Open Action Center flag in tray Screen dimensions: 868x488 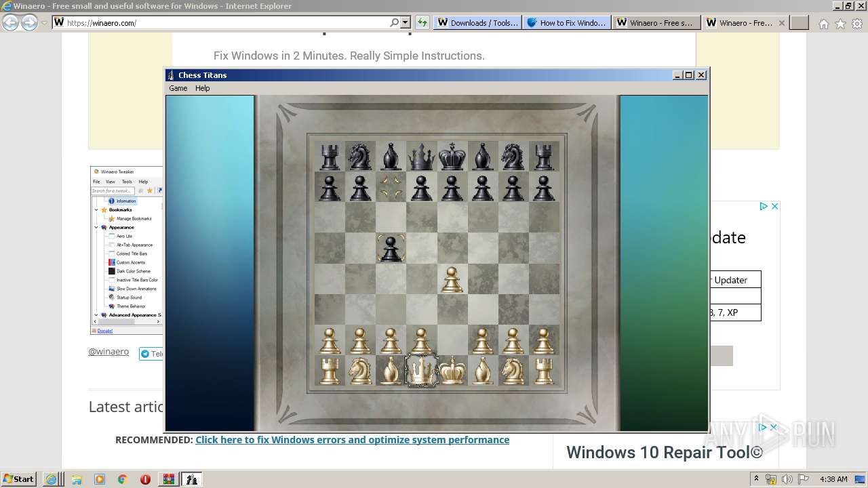coord(804,479)
